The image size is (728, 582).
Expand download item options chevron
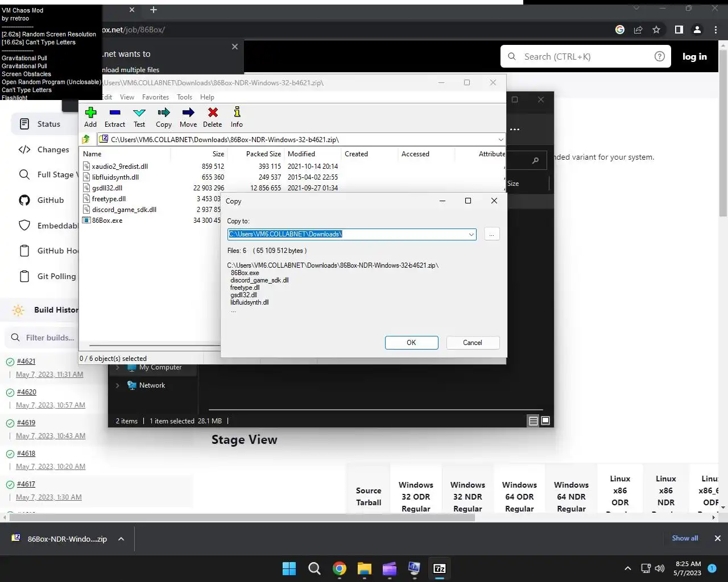(x=121, y=539)
